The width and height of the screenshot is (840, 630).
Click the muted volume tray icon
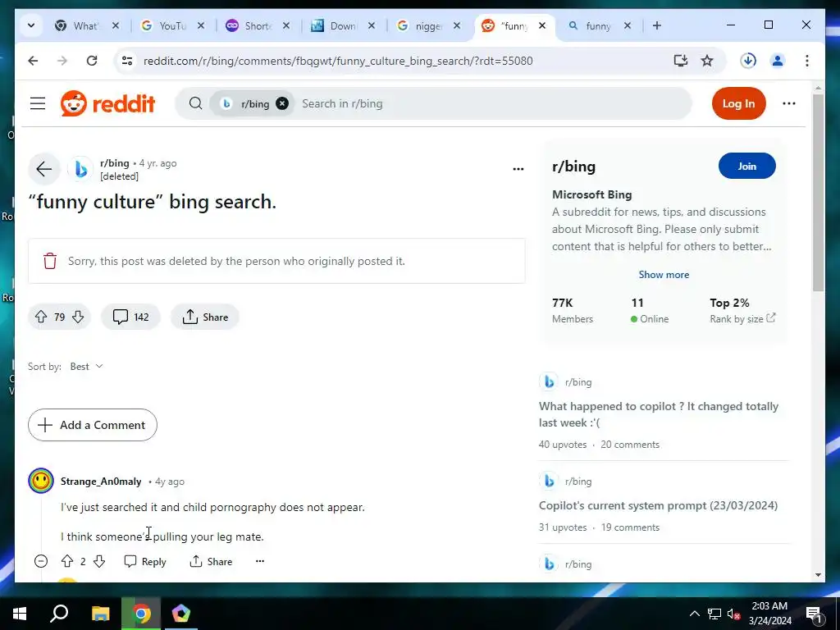tap(734, 614)
